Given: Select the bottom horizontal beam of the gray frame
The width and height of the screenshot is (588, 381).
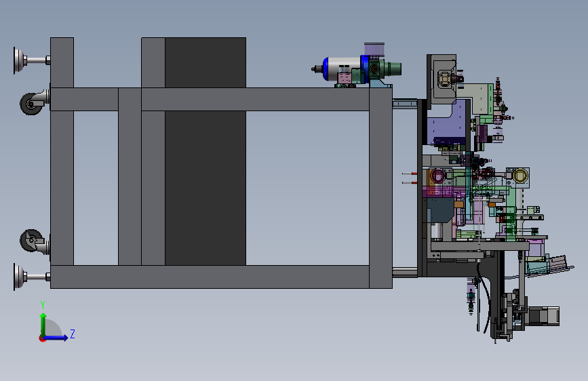Looking at the screenshot, I should [x=210, y=277].
